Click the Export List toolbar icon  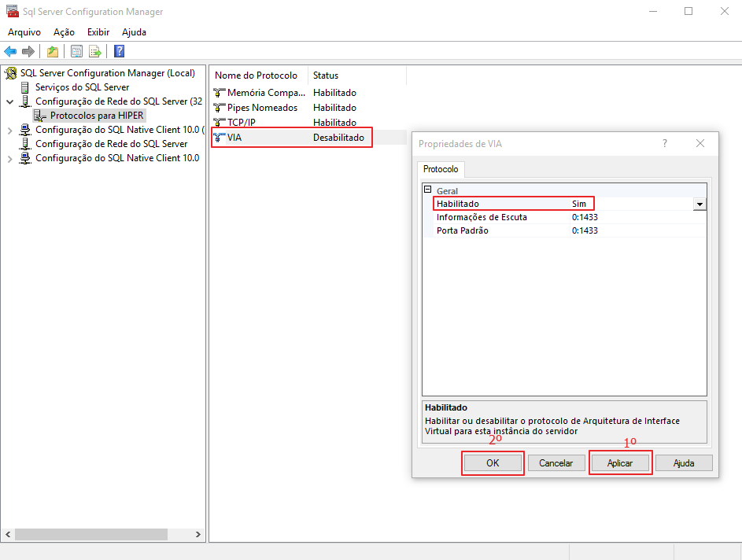[x=95, y=52]
